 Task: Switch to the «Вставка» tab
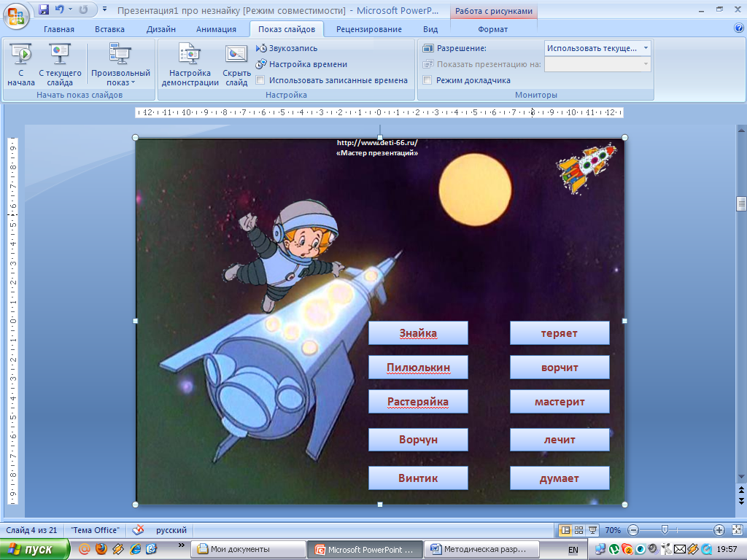(x=109, y=29)
